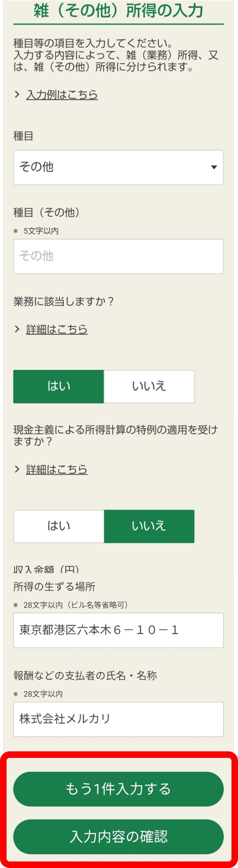238x868 pixels.
Task: Select いいえ for 業務に該当しますか
Action: 149,386
